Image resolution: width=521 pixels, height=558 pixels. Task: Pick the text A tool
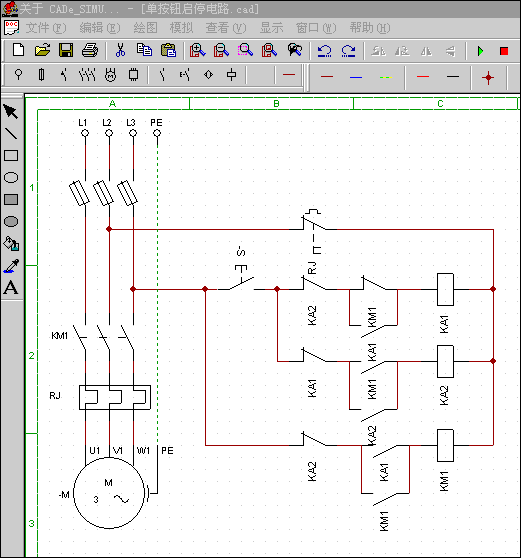[x=11, y=288]
